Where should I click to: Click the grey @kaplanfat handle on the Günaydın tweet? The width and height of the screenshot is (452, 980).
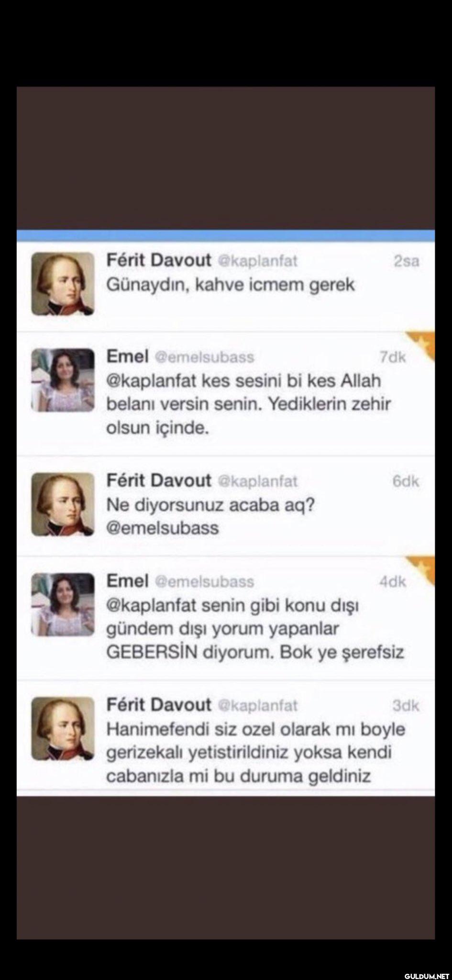(x=258, y=261)
